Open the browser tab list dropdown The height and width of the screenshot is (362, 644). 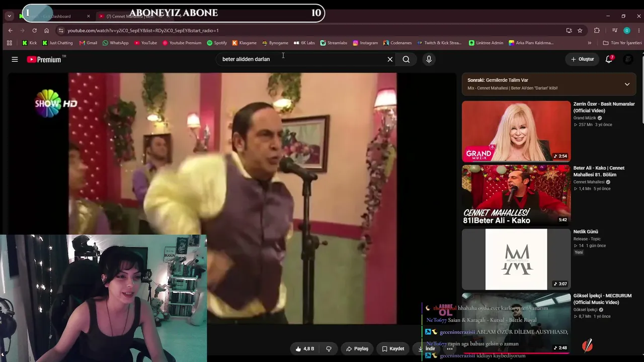pyautogui.click(x=9, y=16)
